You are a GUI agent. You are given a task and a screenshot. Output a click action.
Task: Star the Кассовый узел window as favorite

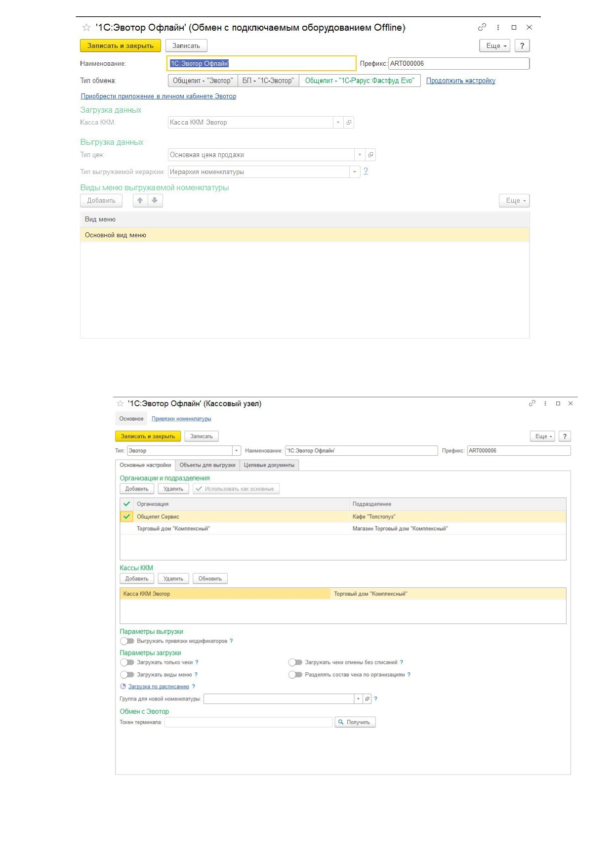[120, 403]
